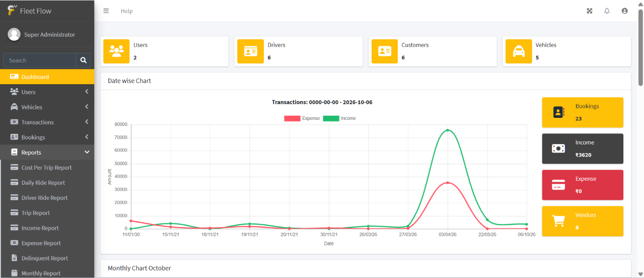Collapse the Reports sidebar section
644x278 pixels.
click(47, 153)
